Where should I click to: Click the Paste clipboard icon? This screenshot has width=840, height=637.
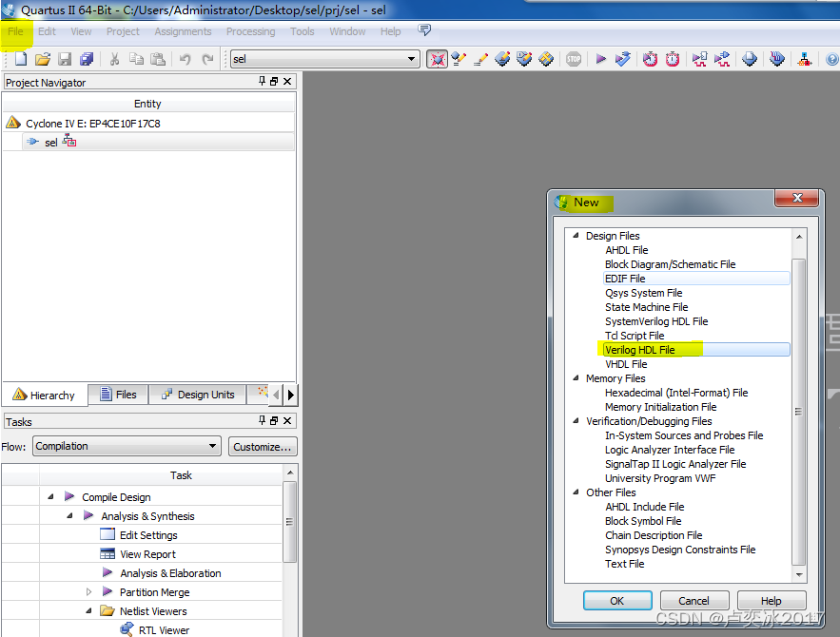[x=158, y=59]
